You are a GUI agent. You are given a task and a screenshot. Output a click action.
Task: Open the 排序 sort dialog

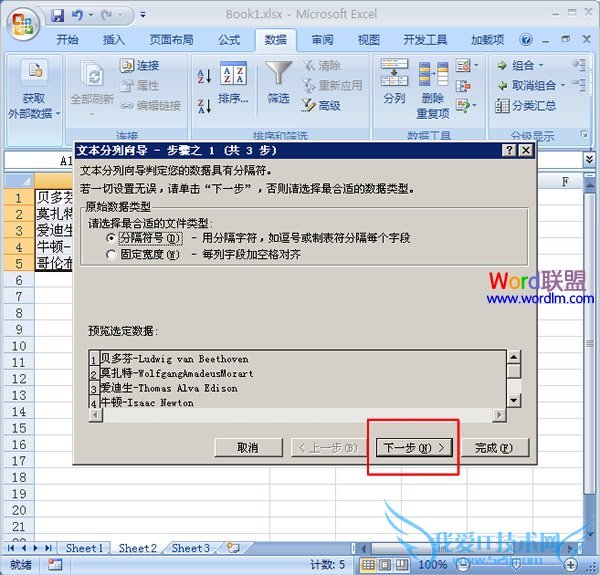(233, 83)
